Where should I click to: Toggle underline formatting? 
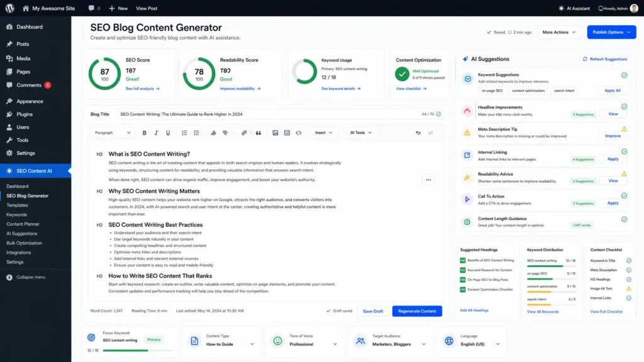pyautogui.click(x=168, y=133)
